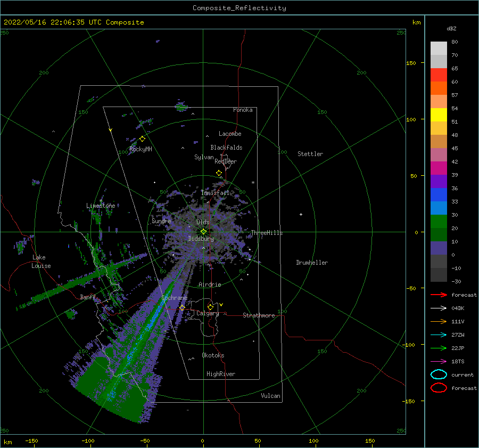
Task: Click the Ponoka city label
Action: point(243,110)
